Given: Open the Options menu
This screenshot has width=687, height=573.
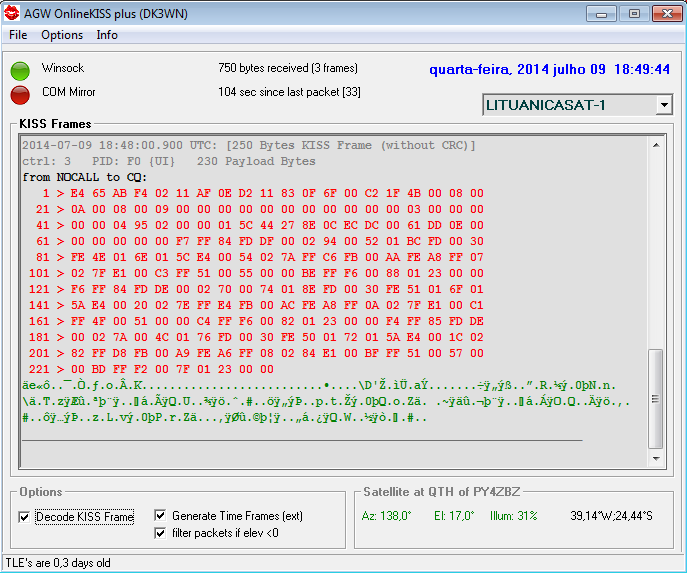Looking at the screenshot, I should [62, 35].
